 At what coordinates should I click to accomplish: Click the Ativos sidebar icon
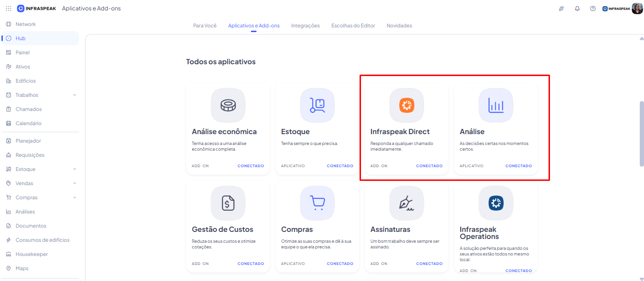[9, 67]
